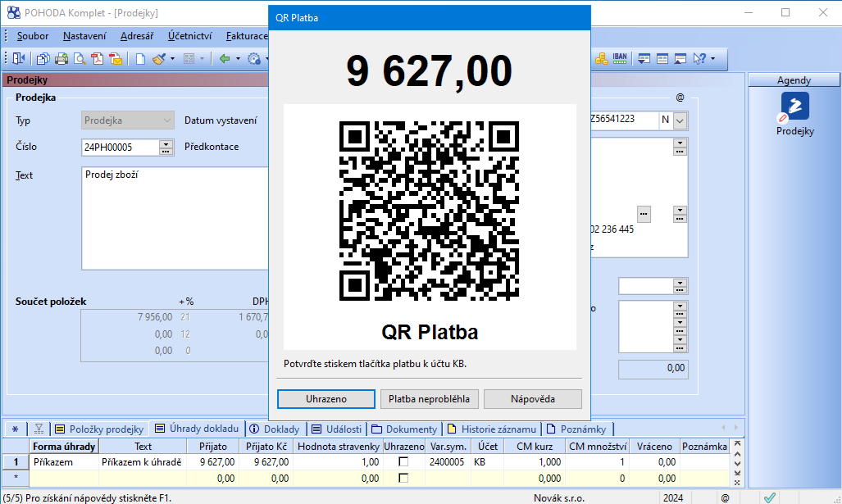This screenshot has height=504, width=842.
Task: Click the printer icon in toolbar
Action: pyautogui.click(x=61, y=58)
